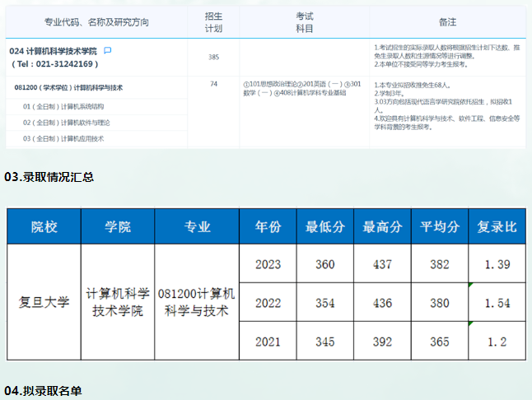Click the Tel：021-31242169 phone number
This screenshot has width=532, height=400.
tap(54, 63)
